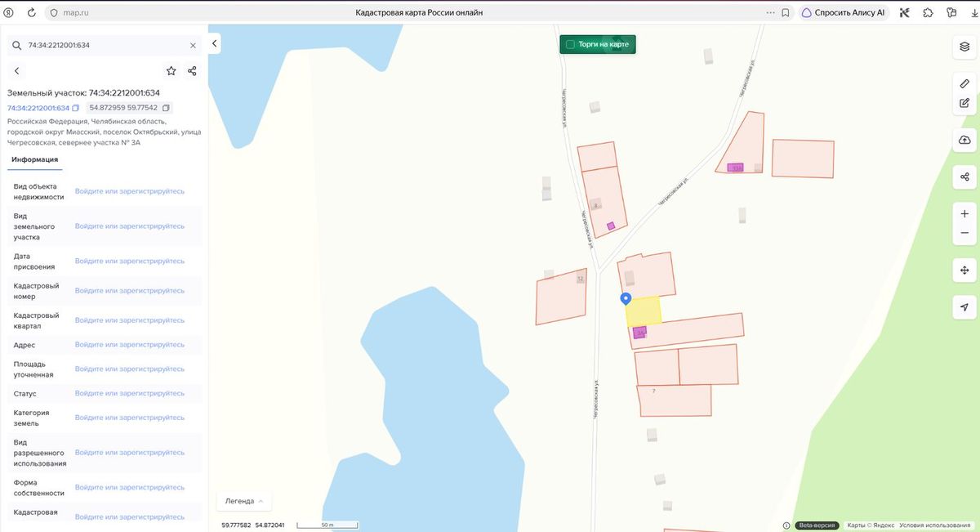Select the heading 'Земельный участок: 74:34:2212001:634'
Image resolution: width=980 pixels, height=532 pixels.
(83, 93)
